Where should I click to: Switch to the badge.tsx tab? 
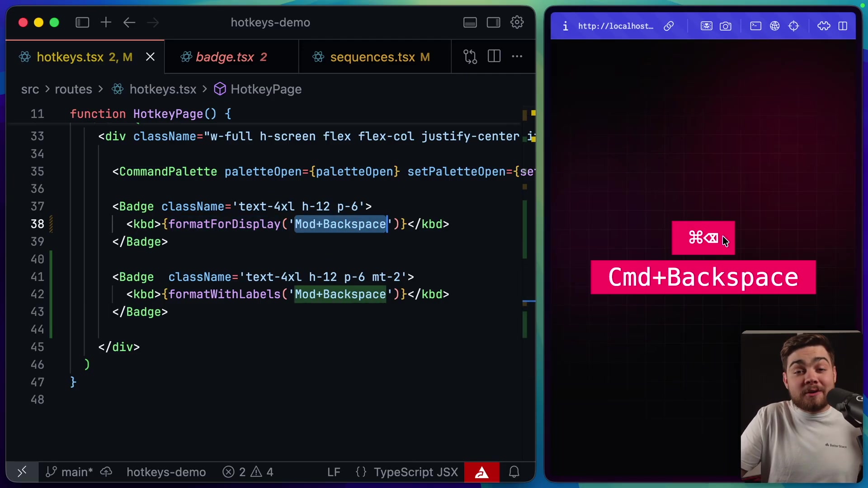(x=231, y=57)
